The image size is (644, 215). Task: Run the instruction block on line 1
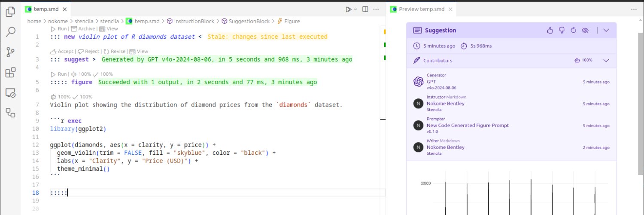pos(59,29)
